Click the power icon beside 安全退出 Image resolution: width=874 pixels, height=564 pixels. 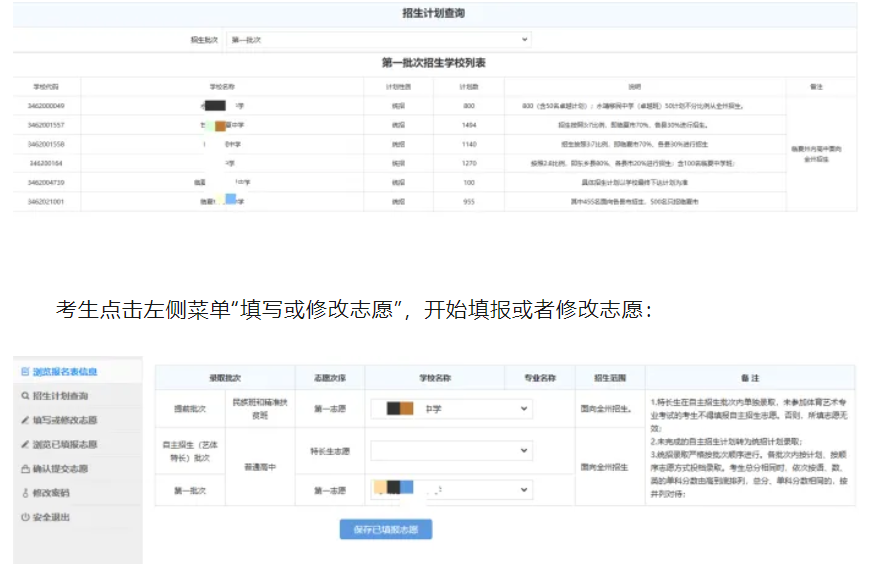[x=25, y=517]
